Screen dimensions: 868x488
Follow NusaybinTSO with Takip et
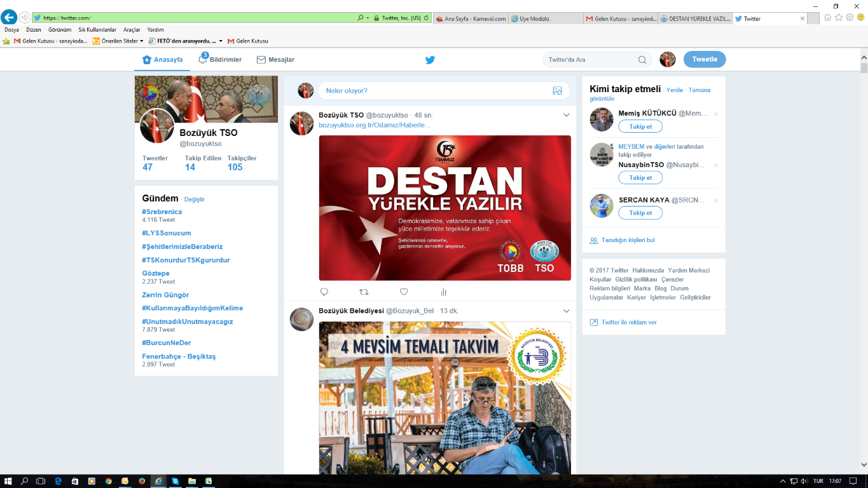(640, 178)
